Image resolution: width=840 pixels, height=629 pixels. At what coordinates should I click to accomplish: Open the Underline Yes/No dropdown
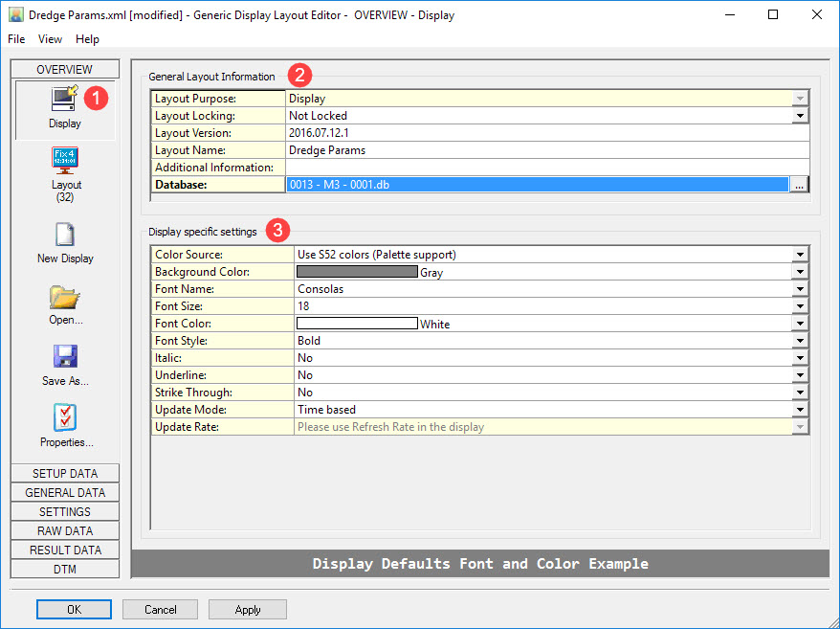pyautogui.click(x=799, y=375)
